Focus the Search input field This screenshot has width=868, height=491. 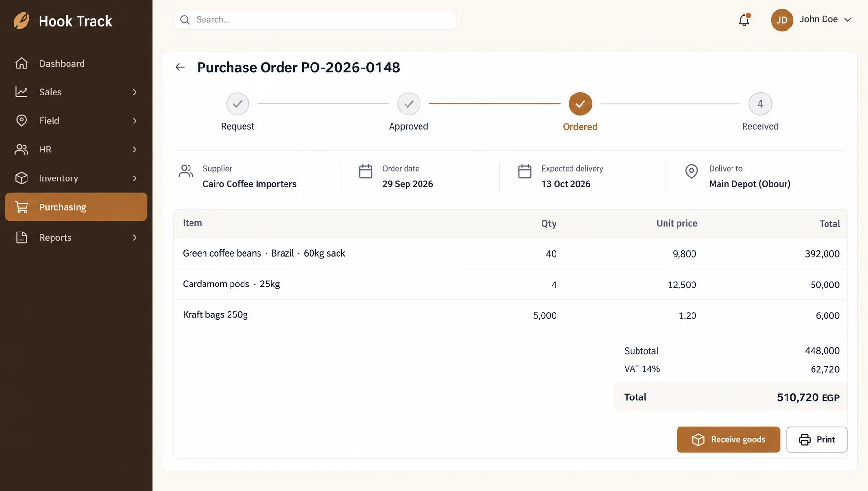pos(314,20)
